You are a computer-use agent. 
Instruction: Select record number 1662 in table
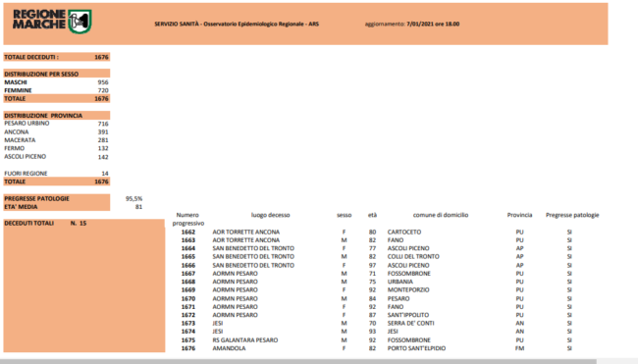188,232
